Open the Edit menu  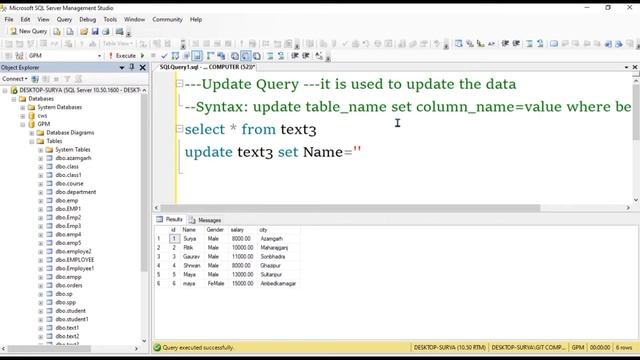coord(25,19)
